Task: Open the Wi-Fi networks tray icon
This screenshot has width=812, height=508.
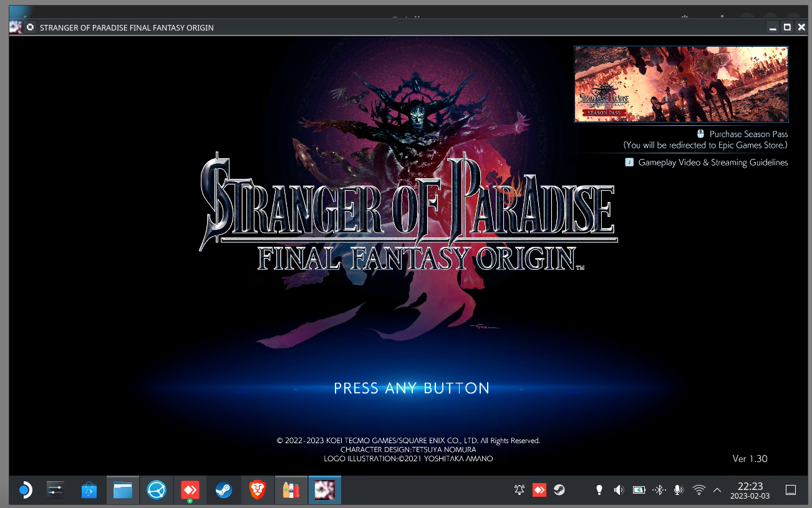Action: [698, 490]
